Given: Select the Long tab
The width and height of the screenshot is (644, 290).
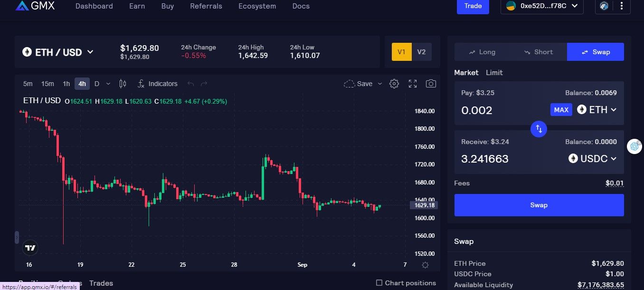Looking at the screenshot, I should click(x=483, y=52).
